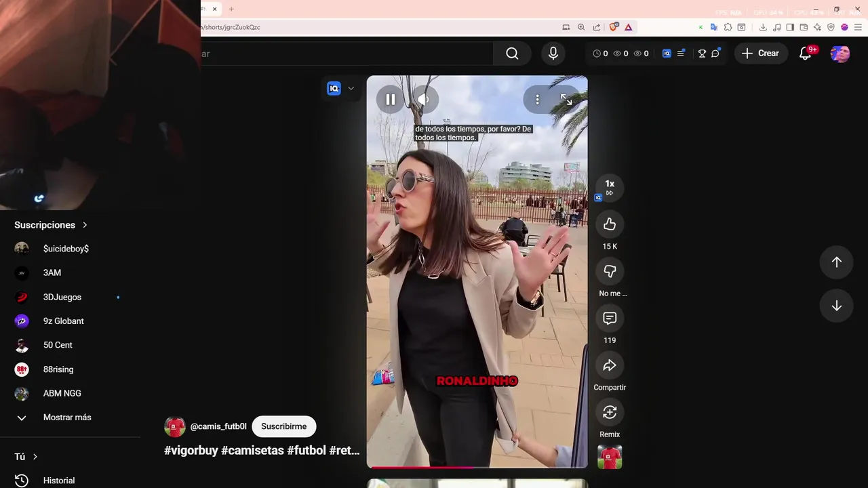Like this Short with thumbs up

[x=610, y=224]
